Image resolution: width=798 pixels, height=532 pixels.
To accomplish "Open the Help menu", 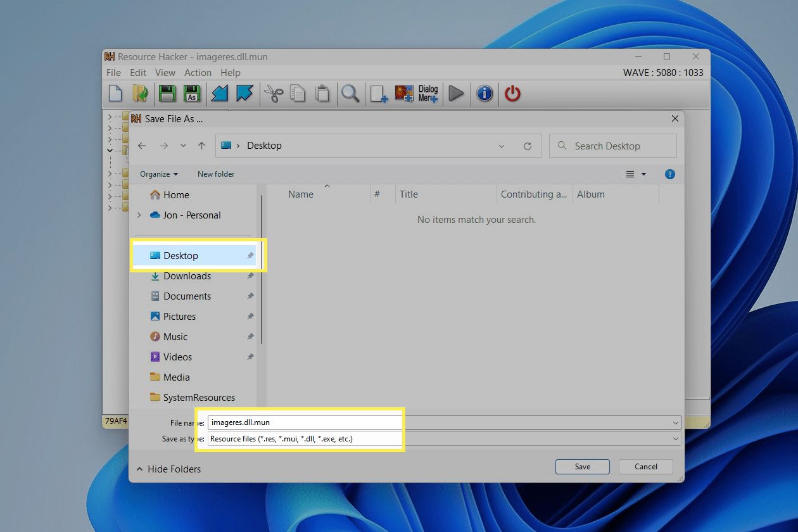I will pyautogui.click(x=231, y=73).
